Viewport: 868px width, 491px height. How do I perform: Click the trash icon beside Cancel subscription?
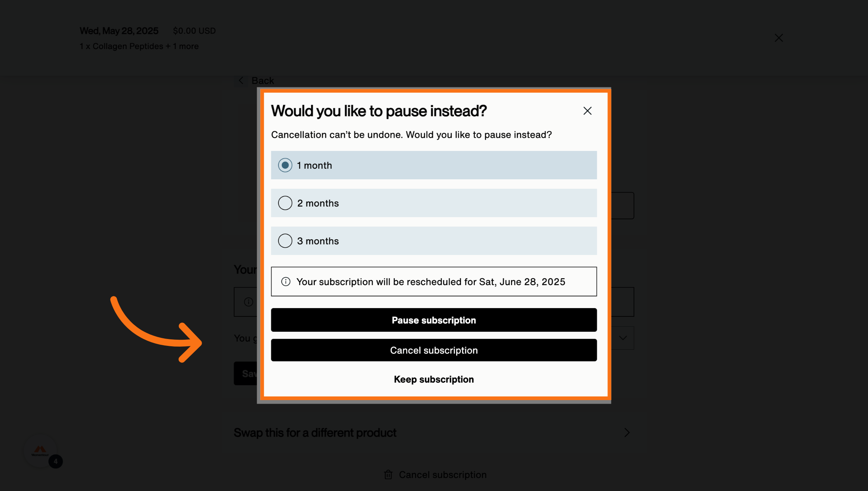(388, 475)
